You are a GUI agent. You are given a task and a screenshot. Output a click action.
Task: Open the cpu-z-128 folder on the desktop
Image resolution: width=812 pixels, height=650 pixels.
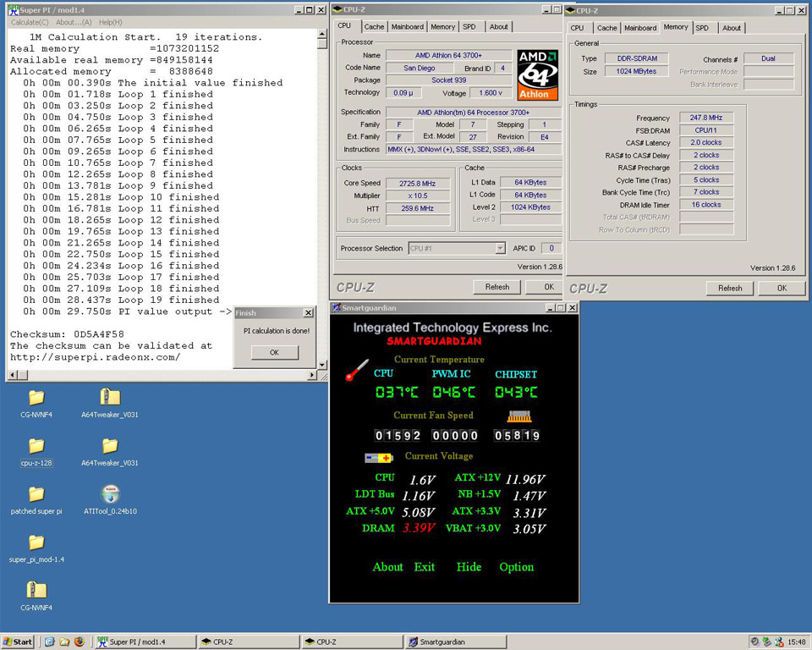point(36,446)
